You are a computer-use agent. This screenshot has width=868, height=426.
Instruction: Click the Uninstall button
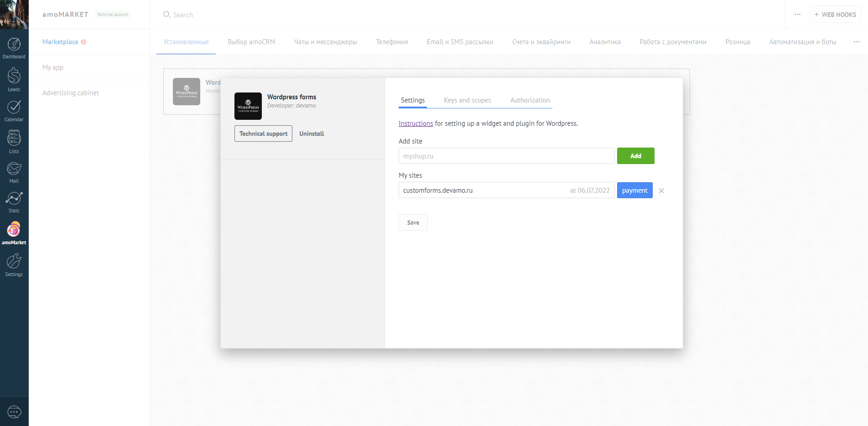[x=312, y=133]
